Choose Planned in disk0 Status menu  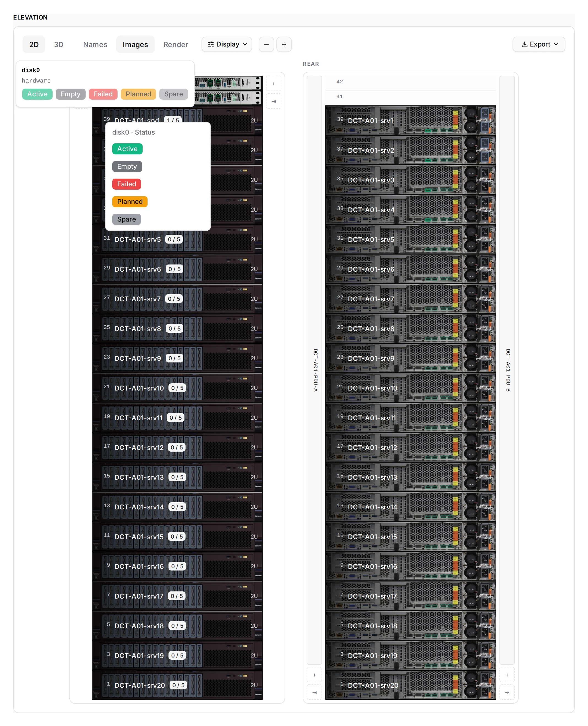tap(130, 201)
